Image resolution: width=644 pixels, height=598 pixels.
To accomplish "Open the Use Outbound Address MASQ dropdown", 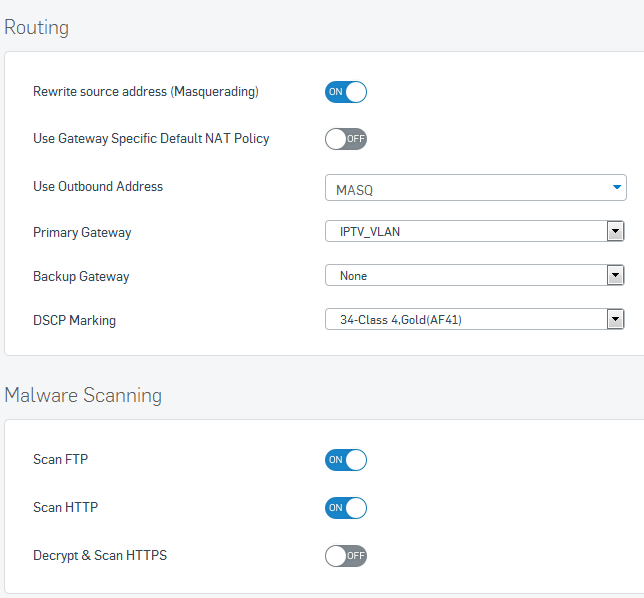I will click(476, 188).
